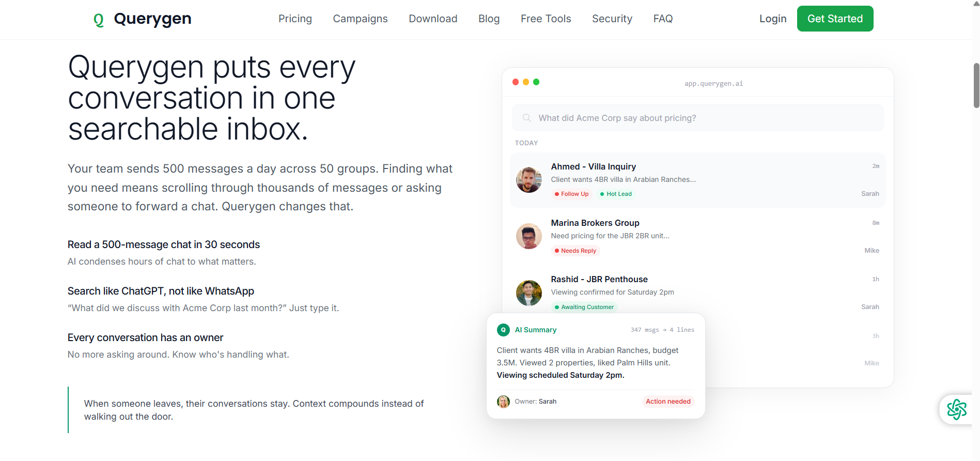Viewport: 980px width, 461px height.
Task: Open the FAQ page
Action: tap(663, 19)
